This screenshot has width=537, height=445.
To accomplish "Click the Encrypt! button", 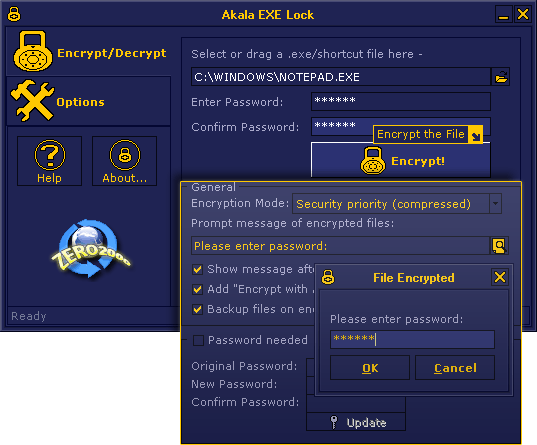I will click(x=401, y=160).
